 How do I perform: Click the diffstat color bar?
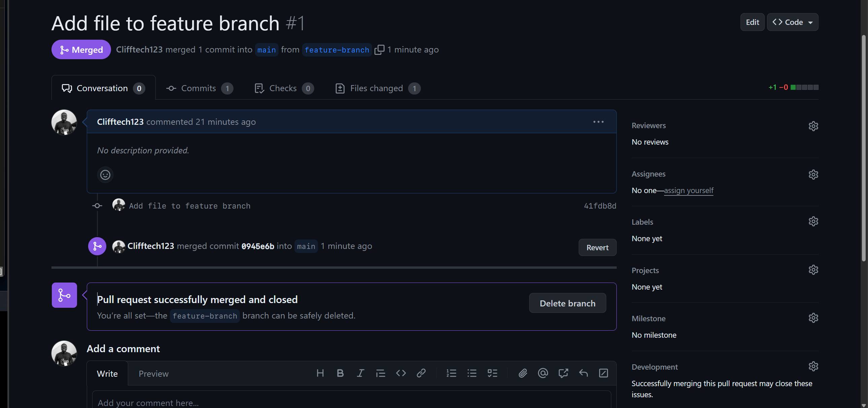point(804,87)
